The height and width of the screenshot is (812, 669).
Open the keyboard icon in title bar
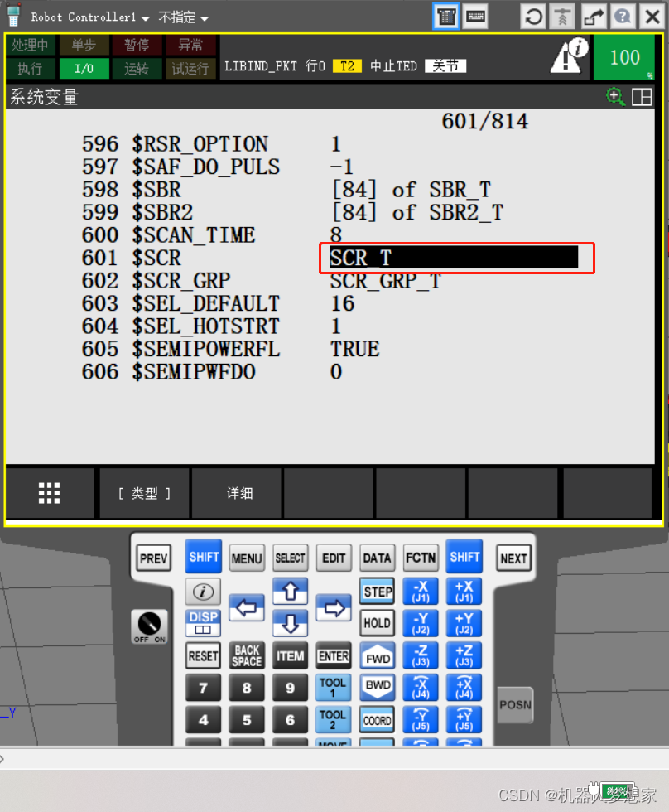point(474,17)
